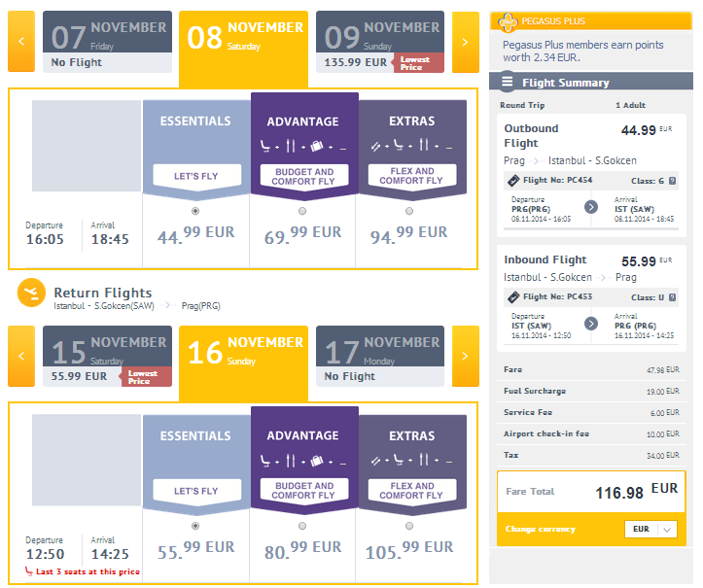Click the Inbound Flight 55.99 price
Image resolution: width=703 pixels, height=588 pixels.
639,261
